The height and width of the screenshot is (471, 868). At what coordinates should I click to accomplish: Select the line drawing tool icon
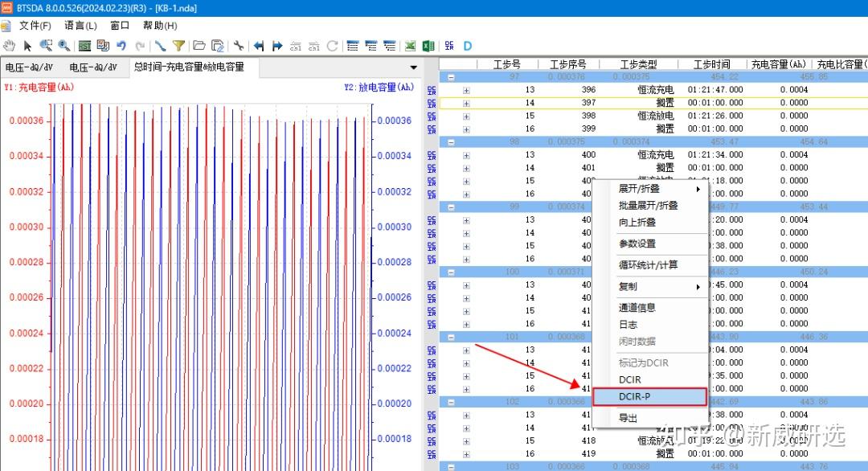[159, 45]
